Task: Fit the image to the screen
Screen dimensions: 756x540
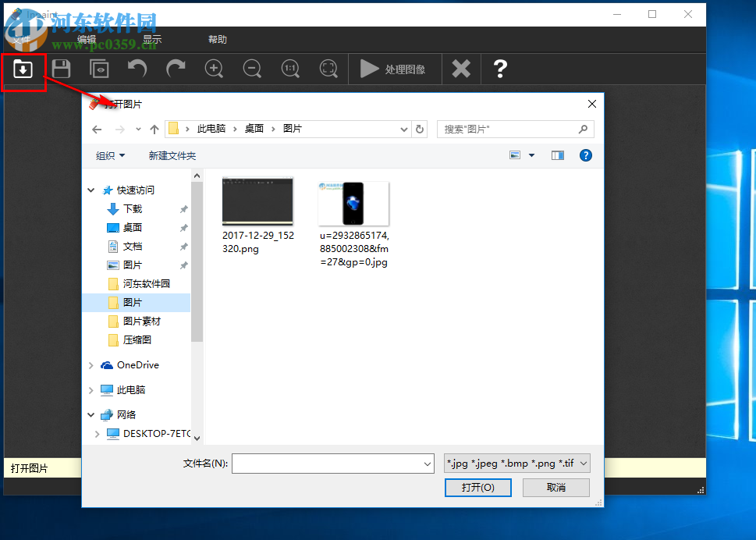Action: tap(328, 69)
